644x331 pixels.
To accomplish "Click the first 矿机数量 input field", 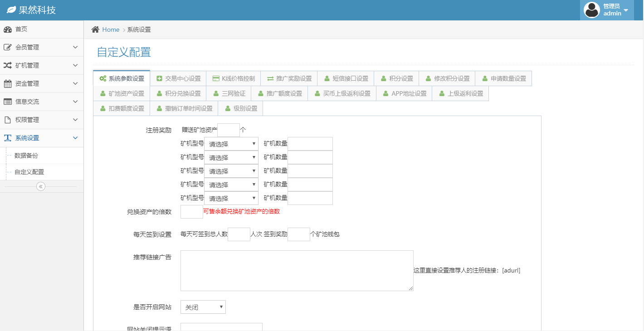I will (x=310, y=144).
